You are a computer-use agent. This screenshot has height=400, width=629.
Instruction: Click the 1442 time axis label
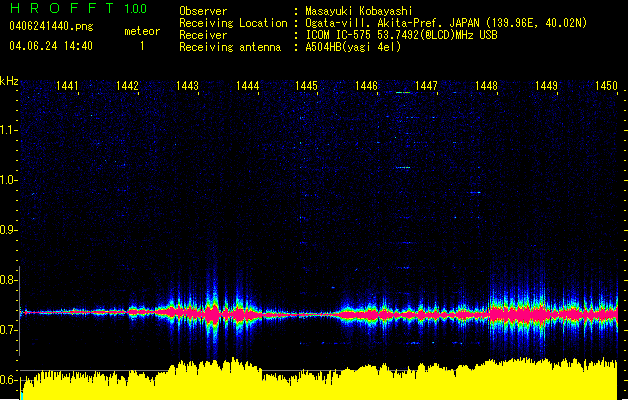point(127,86)
